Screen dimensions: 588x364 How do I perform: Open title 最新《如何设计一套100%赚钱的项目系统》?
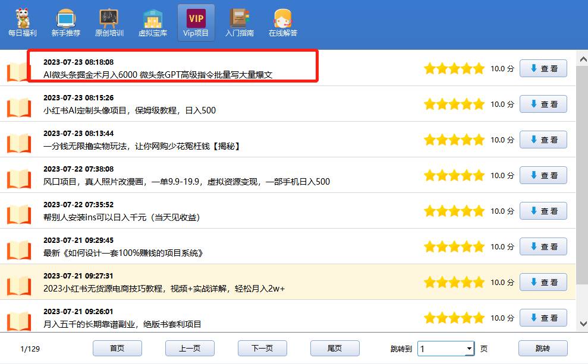pyautogui.click(x=124, y=253)
